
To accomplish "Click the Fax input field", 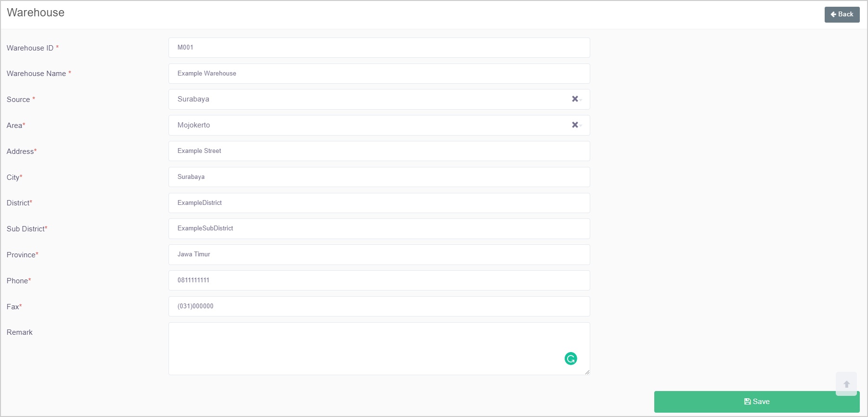I will point(379,306).
